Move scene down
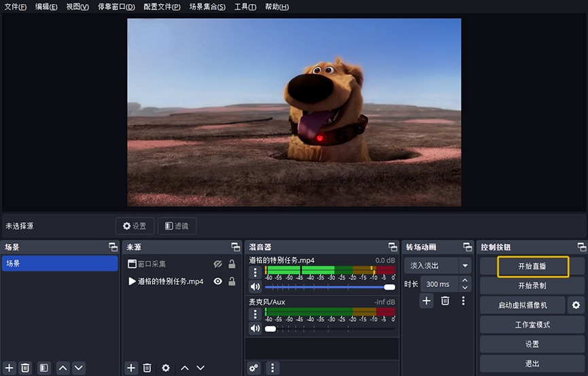The image size is (588, 376). tap(79, 368)
